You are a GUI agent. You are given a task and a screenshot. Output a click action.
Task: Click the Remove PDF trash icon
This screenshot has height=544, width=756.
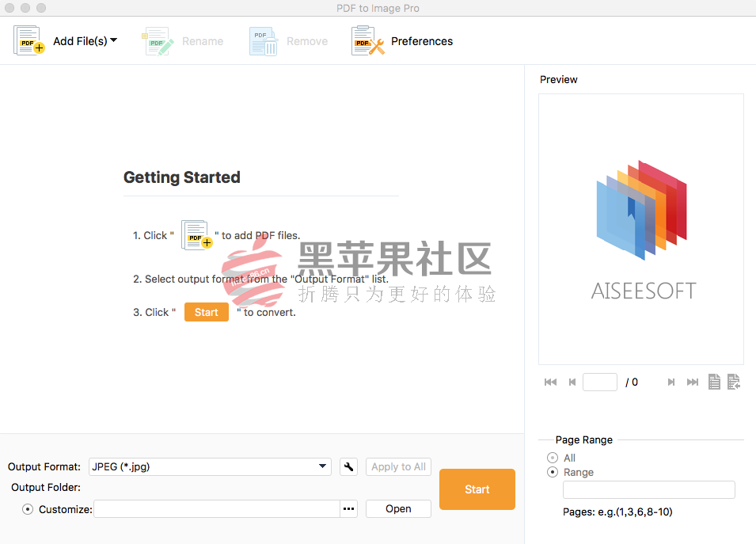coord(264,41)
